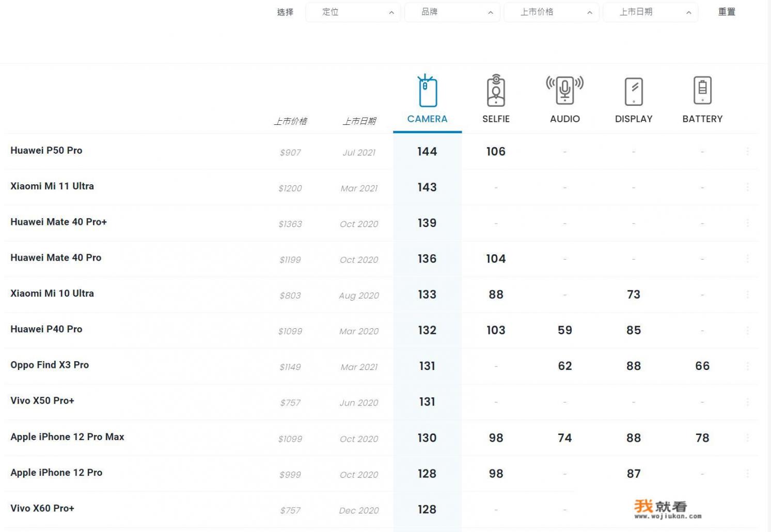Click Jun 2020 date of Vivo X50 Pro+
The image size is (771, 532).
359,402
